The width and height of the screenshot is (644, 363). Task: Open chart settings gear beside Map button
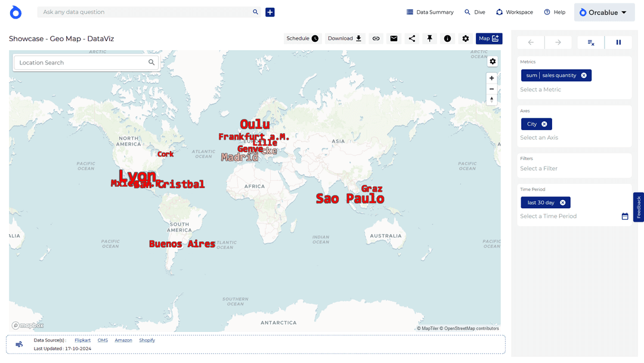(x=466, y=39)
